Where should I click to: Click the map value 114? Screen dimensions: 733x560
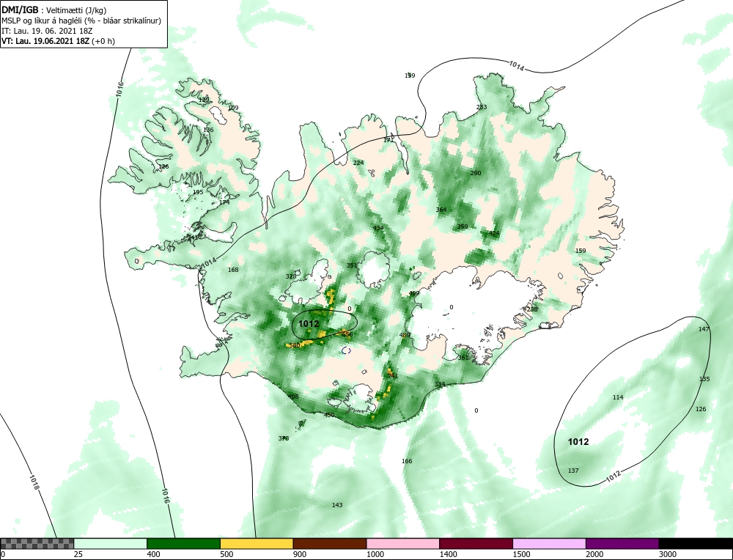click(x=618, y=397)
